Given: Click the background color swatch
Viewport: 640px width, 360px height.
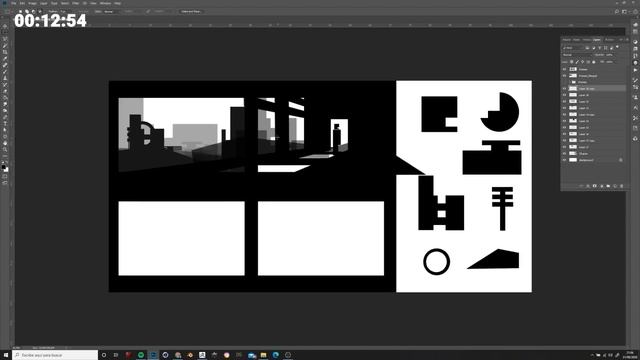Looking at the screenshot, I should [6, 169].
